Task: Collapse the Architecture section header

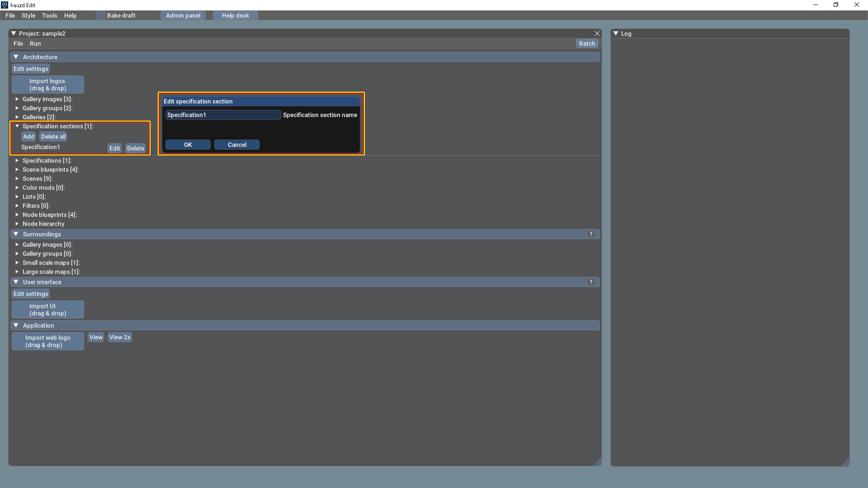Action: click(16, 57)
